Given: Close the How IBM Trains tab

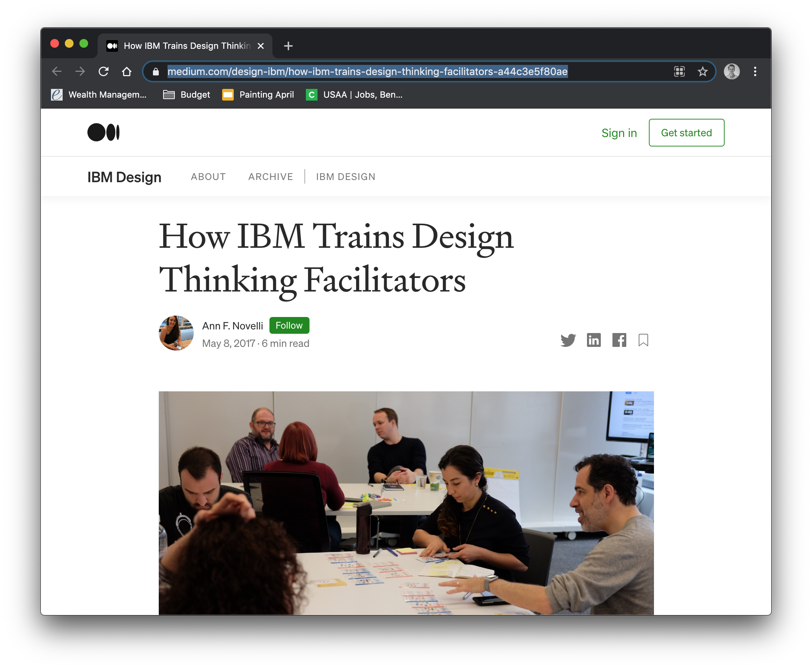Looking at the screenshot, I should tap(261, 46).
